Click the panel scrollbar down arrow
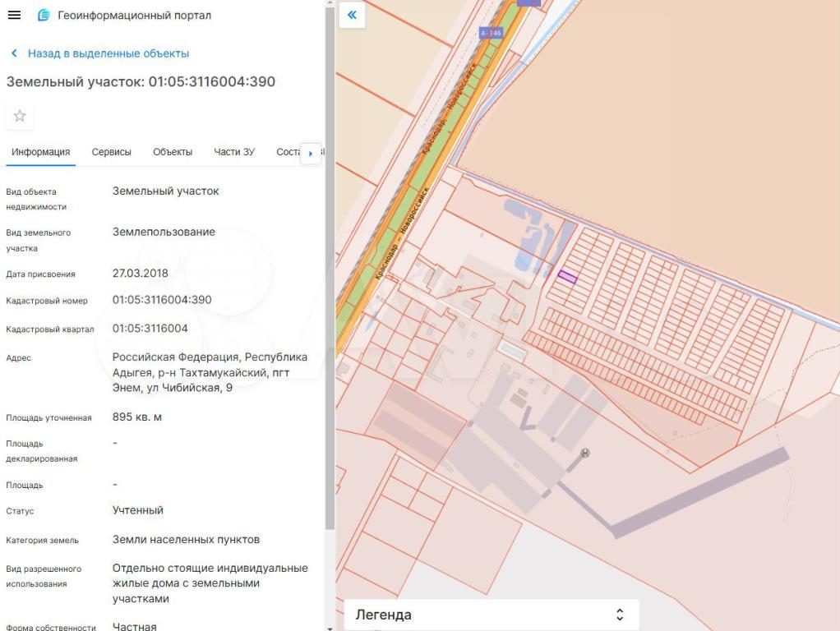The height and width of the screenshot is (631, 840). click(x=330, y=626)
